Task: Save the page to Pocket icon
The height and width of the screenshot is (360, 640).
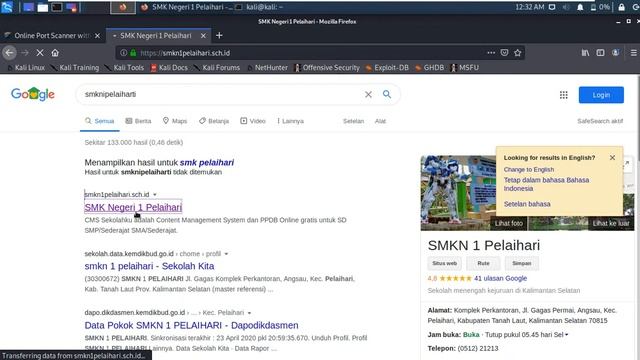Action: [504, 53]
